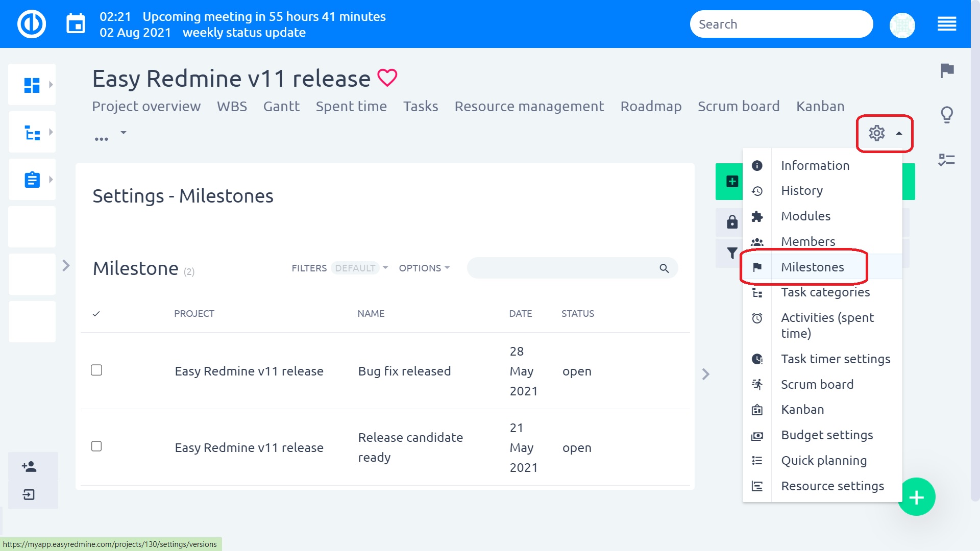This screenshot has width=980, height=551.
Task: Expand the left sidebar chevron
Action: tap(66, 265)
